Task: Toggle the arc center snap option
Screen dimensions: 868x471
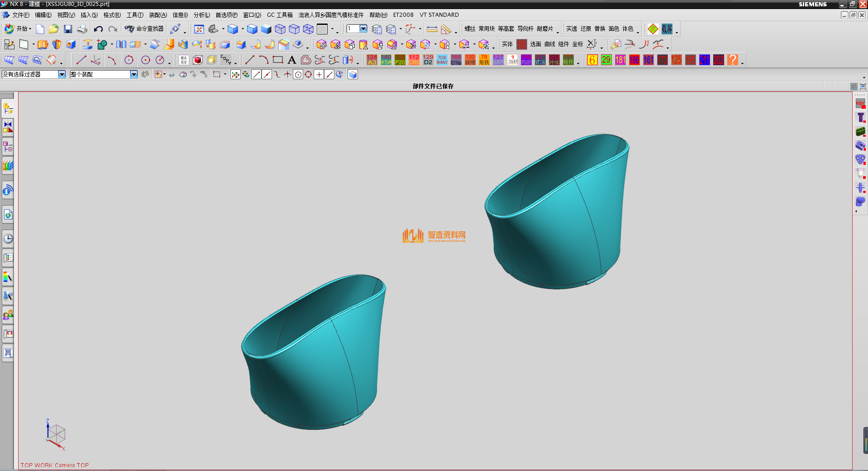Action: click(298, 75)
